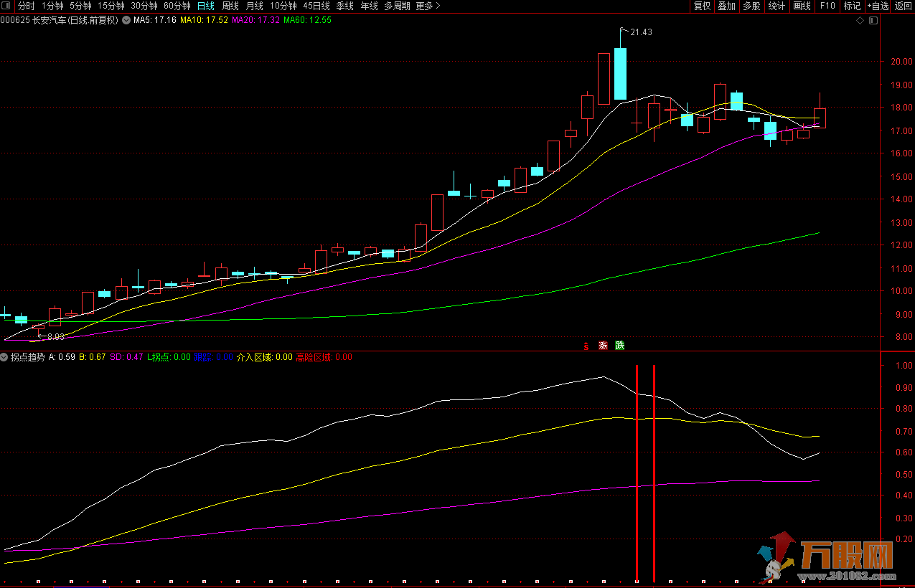Screen dimensions: 915x588
Task: Open the dropdown beside 长安汽车 chart title
Action: [x=126, y=20]
